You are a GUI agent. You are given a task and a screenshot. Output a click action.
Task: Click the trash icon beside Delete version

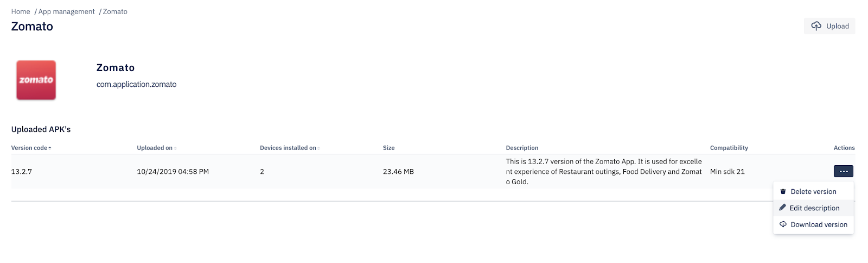click(783, 191)
